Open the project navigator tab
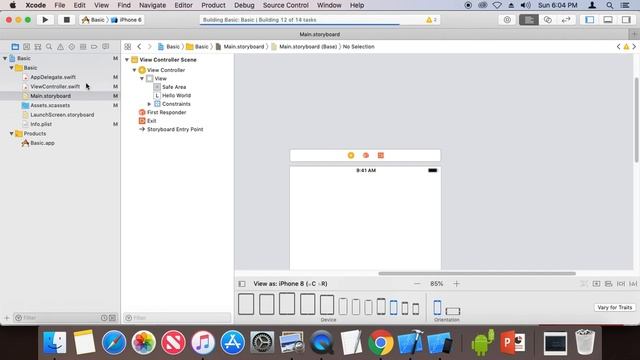Image resolution: width=640 pixels, height=360 pixels. 15,47
